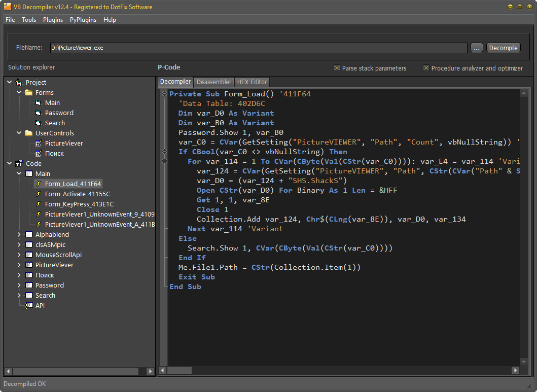Click the Password form icon under Forms

[x=39, y=113]
